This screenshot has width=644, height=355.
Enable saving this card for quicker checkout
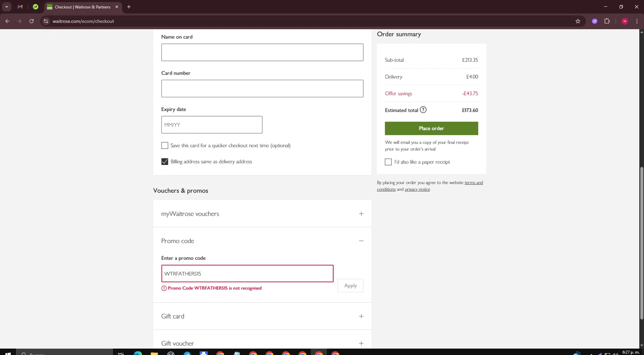[165, 146]
